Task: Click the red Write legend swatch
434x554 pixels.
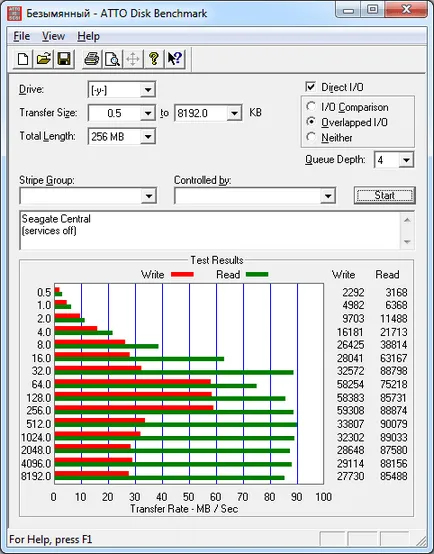Action: click(x=182, y=275)
